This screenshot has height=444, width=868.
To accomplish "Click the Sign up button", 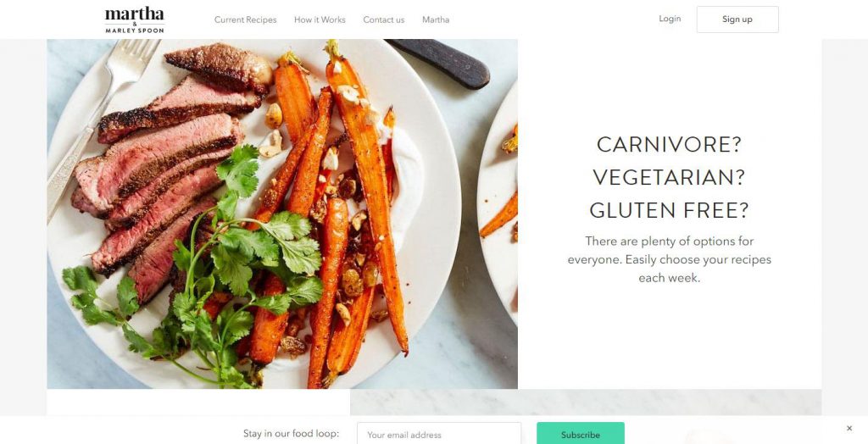I will 737,19.
